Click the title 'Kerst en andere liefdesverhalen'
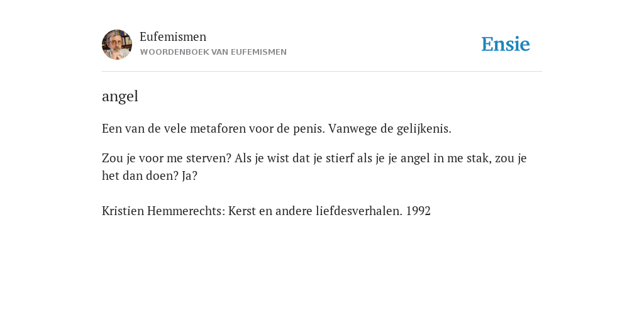 click(x=314, y=211)
